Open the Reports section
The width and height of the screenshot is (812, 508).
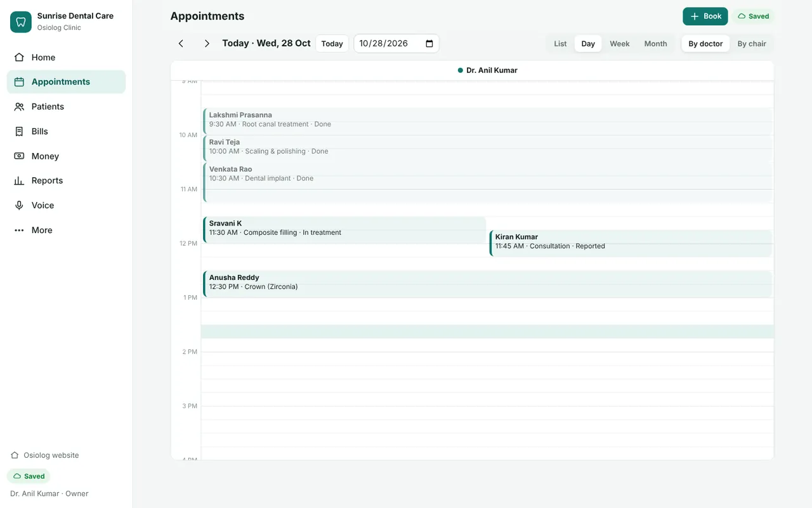[x=66, y=180]
